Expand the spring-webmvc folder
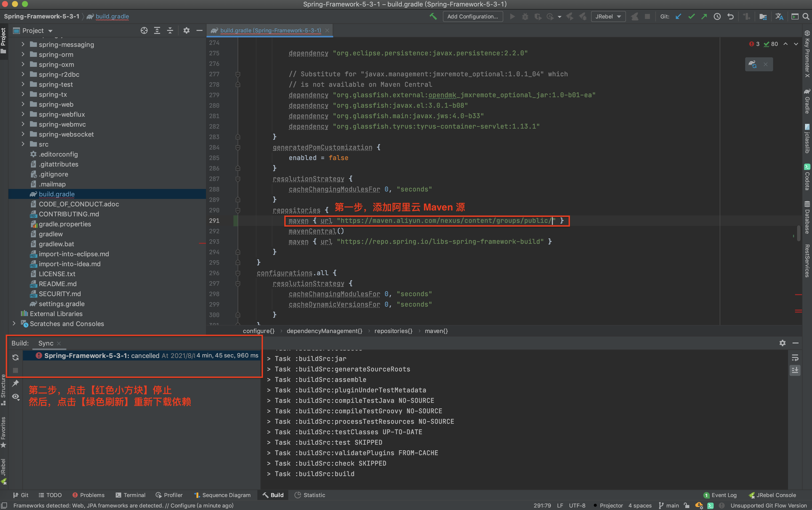Screen dimensions: 812x510 click(23, 124)
